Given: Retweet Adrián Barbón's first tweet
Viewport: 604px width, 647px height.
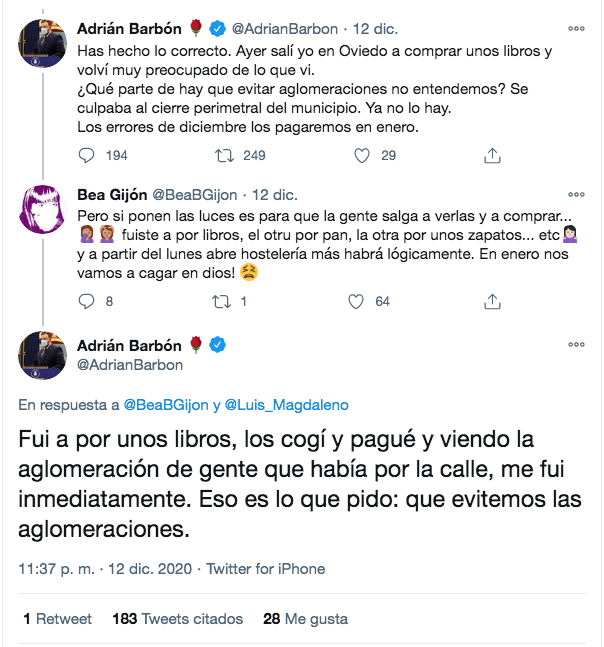Looking at the screenshot, I should pos(225,155).
